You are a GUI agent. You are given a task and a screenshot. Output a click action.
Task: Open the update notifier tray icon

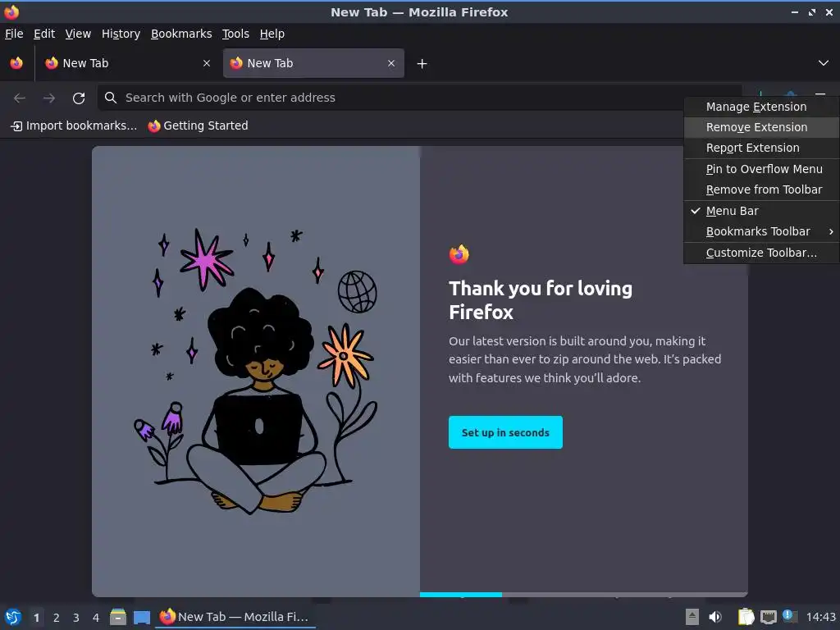click(x=789, y=616)
